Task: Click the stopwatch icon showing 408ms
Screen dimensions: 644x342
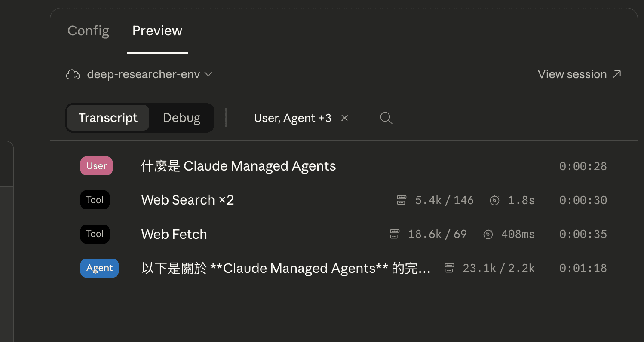Action: tap(488, 234)
